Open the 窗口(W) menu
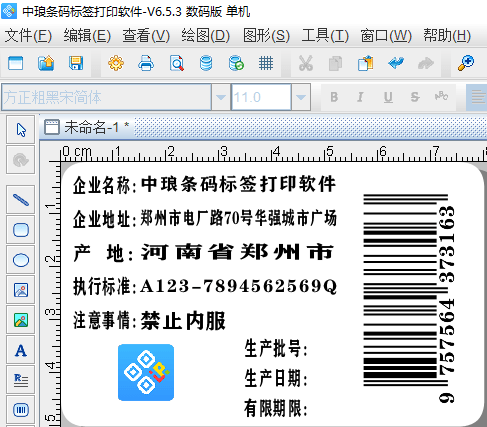487x427 pixels. click(386, 36)
